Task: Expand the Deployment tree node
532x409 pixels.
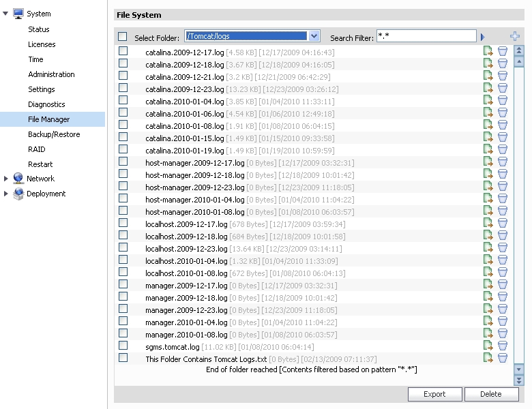Action: tap(5, 194)
